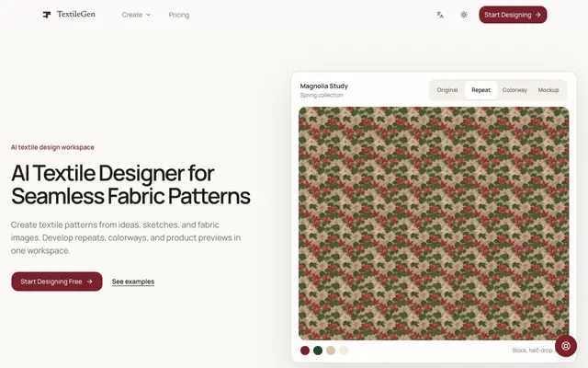Pick the tan beige color swatch
Image resolution: width=588 pixels, height=368 pixels.
(x=331, y=351)
